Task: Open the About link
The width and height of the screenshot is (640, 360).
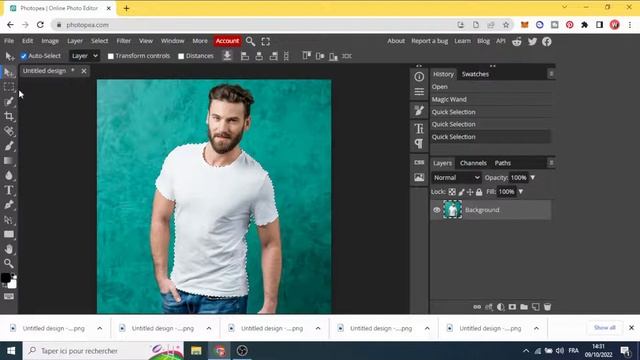Action: click(x=396, y=41)
